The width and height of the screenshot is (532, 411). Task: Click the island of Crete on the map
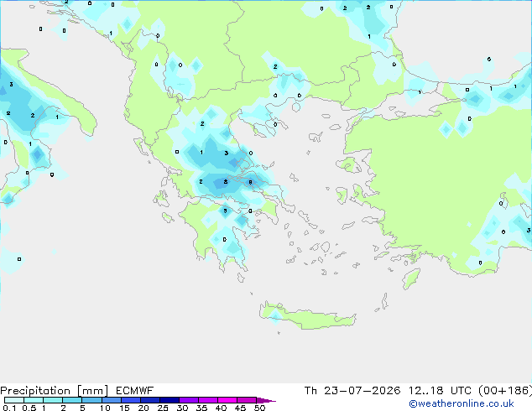click(x=308, y=316)
